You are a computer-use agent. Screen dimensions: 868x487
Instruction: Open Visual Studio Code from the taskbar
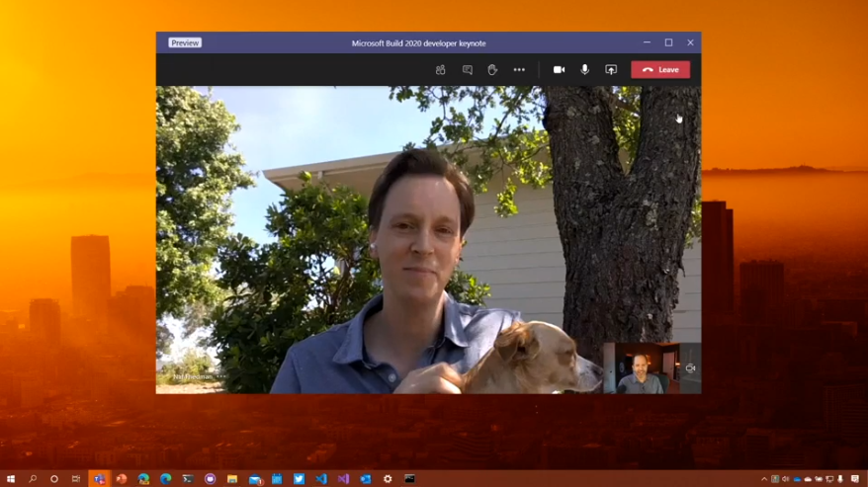[x=321, y=479]
